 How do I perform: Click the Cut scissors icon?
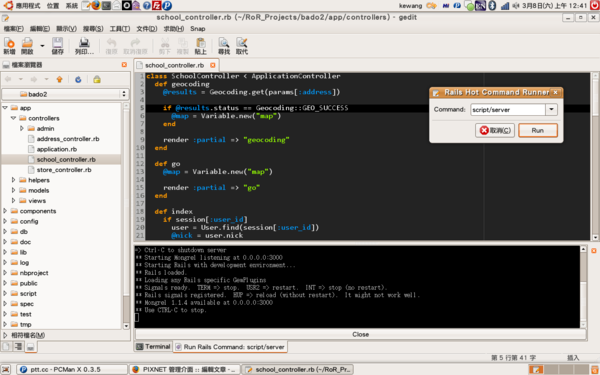pyautogui.click(x=165, y=46)
